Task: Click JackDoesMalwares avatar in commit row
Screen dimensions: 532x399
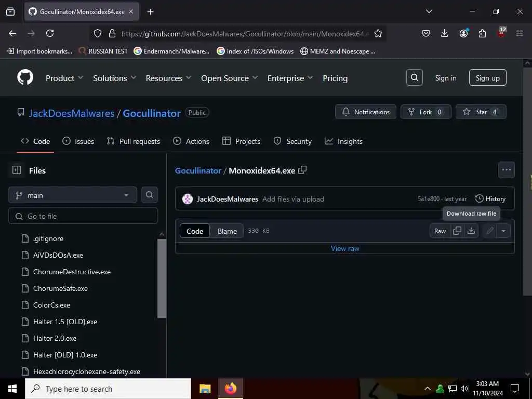Action: pos(187,199)
